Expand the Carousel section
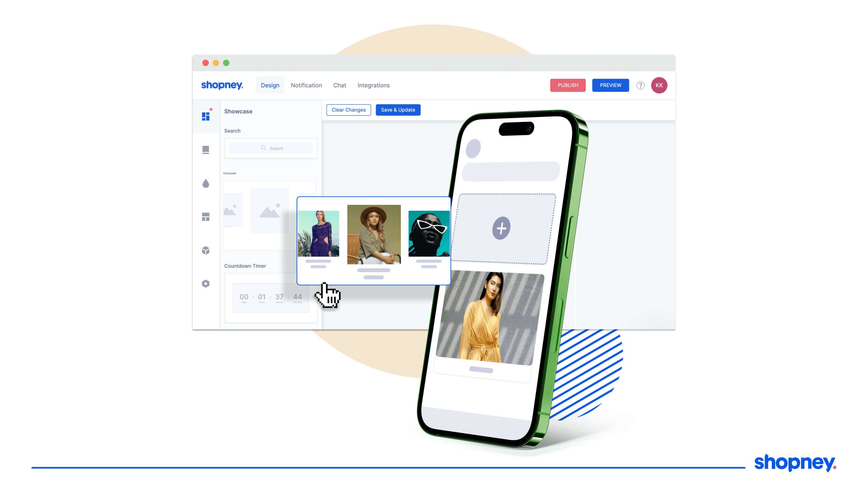Screen dimensions: 868x489 [x=230, y=173]
